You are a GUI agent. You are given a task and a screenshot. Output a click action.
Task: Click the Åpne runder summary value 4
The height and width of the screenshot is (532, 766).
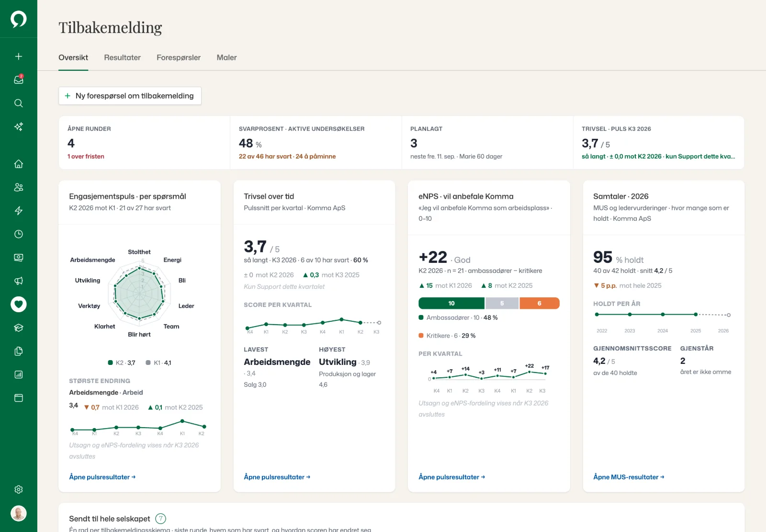(x=71, y=143)
